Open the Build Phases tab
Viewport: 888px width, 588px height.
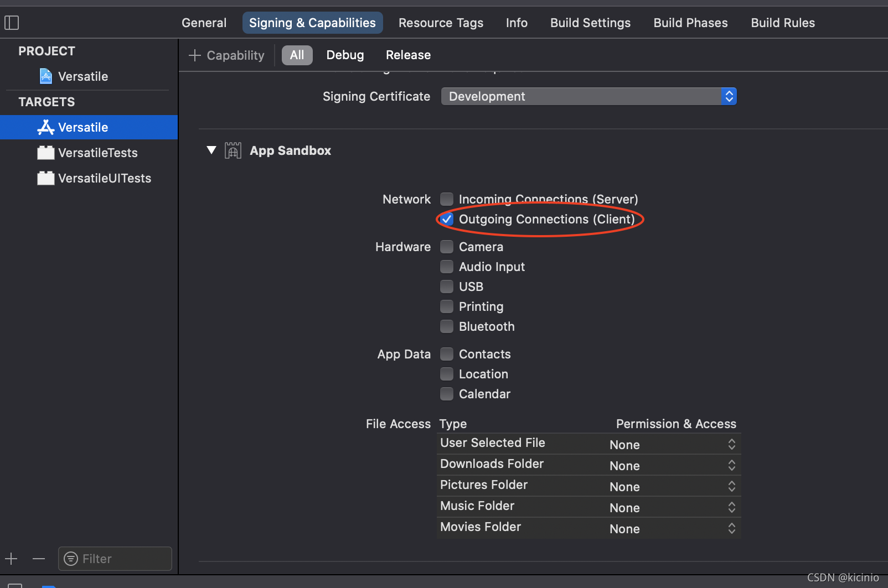(690, 23)
